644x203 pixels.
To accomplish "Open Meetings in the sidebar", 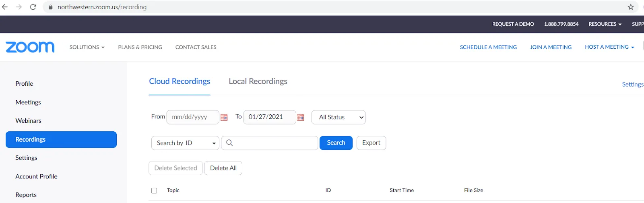I will (28, 102).
